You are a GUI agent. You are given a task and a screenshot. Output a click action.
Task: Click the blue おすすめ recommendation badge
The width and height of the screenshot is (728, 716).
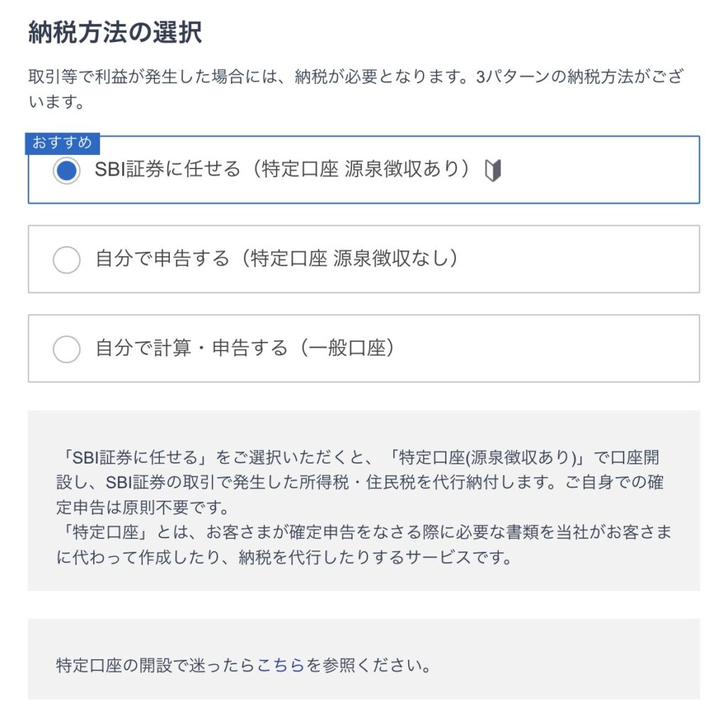pos(63,143)
